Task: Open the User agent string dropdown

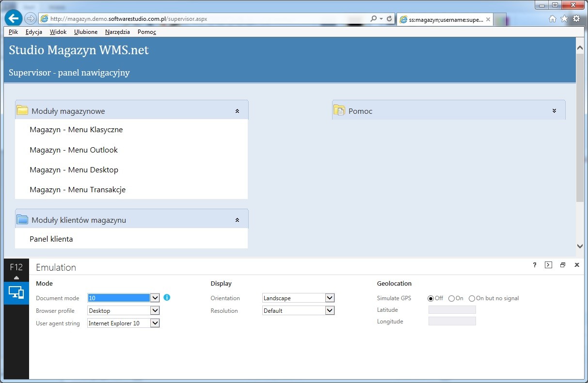Action: 155,323
